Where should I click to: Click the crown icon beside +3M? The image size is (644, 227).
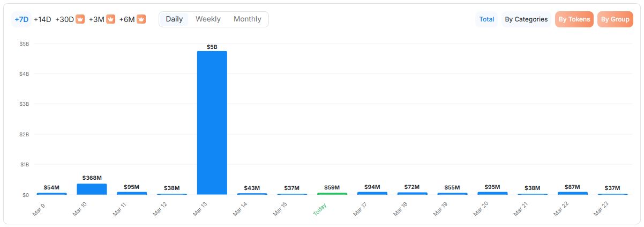tap(110, 19)
